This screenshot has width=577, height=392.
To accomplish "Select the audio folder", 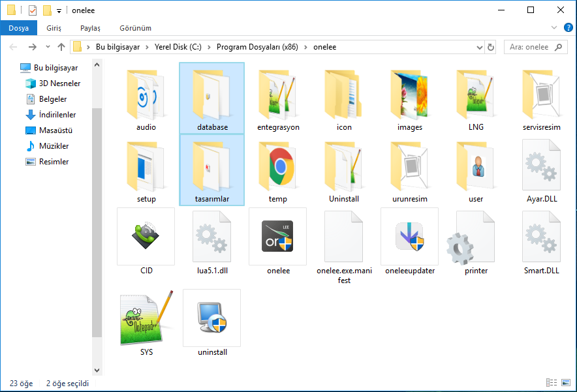I will coord(146,98).
